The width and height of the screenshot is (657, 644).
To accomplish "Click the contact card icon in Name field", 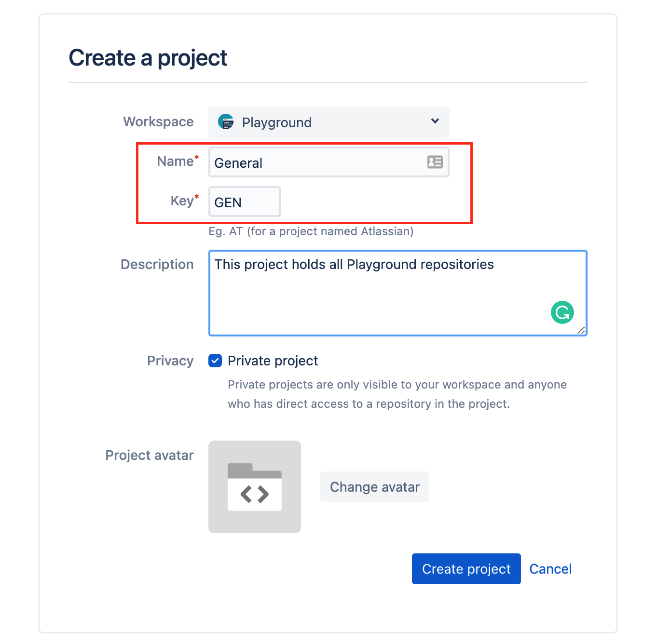I will 435,162.
